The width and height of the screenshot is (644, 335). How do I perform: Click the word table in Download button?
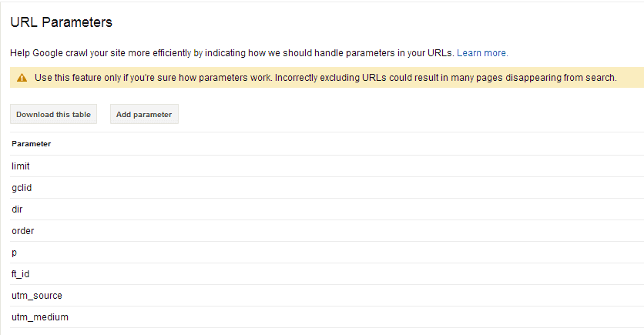82,115
